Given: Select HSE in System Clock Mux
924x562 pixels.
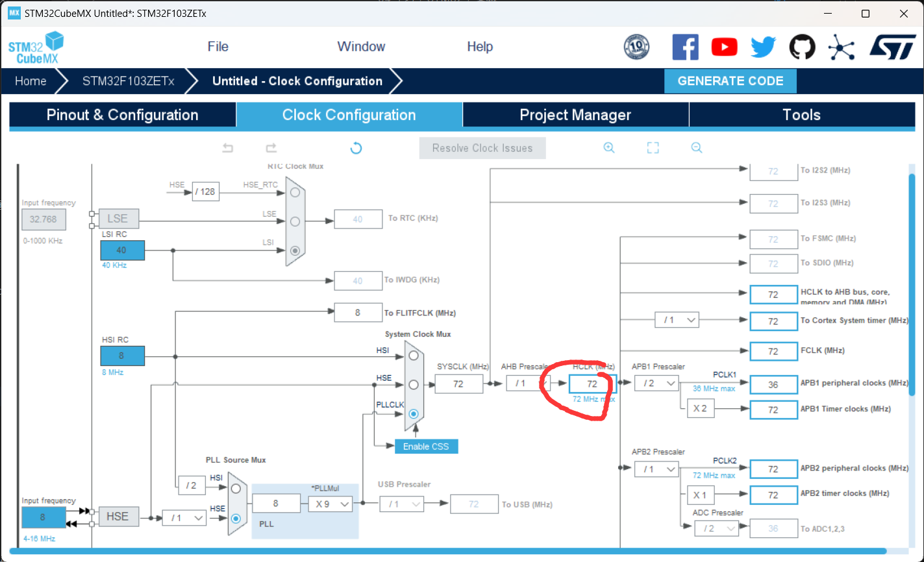Looking at the screenshot, I should [x=414, y=385].
